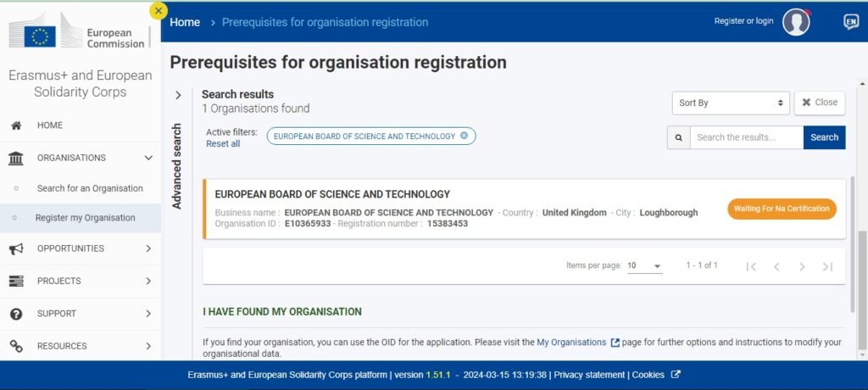The height and width of the screenshot is (390, 868).
Task: Go to last page of results
Action: 827,266
